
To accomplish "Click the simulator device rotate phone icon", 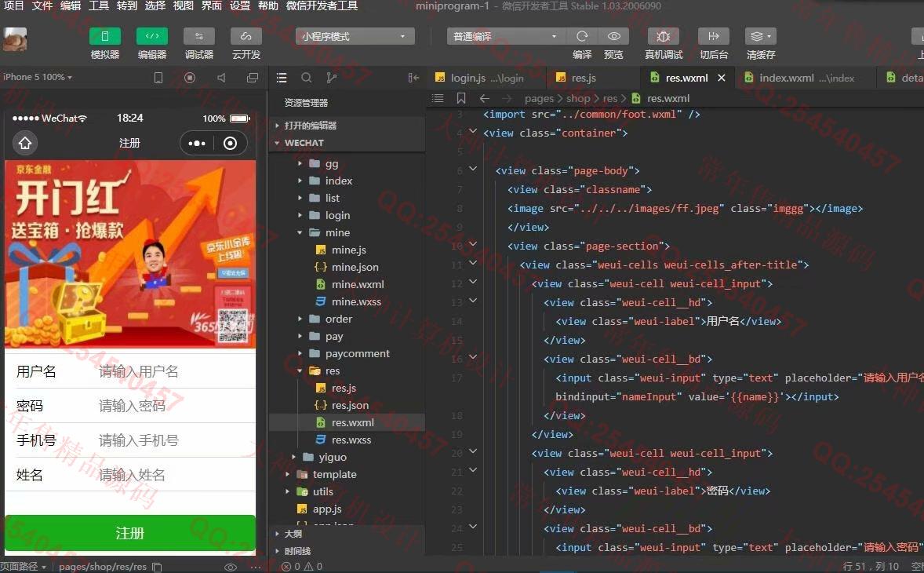I will point(158,78).
